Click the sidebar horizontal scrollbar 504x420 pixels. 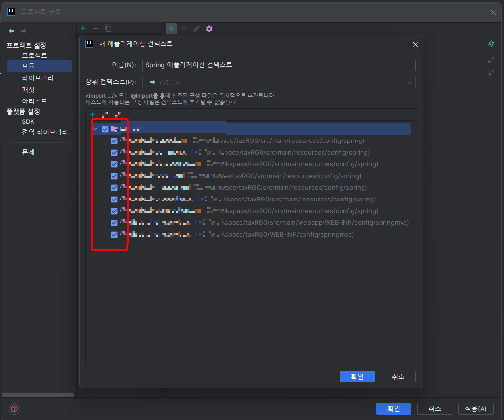(x=38, y=395)
